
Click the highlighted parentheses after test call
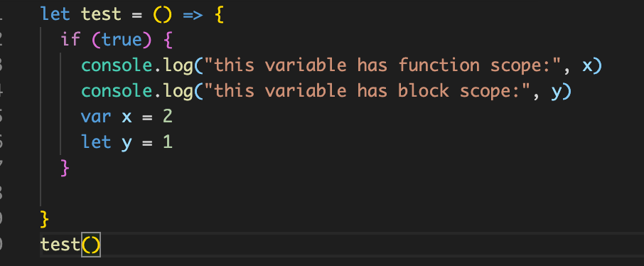tap(91, 245)
